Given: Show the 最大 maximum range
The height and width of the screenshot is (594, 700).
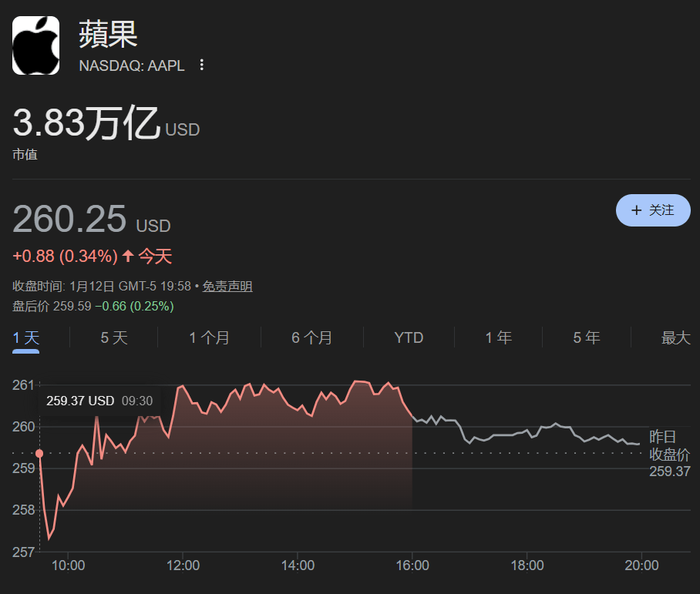Looking at the screenshot, I should point(675,337).
